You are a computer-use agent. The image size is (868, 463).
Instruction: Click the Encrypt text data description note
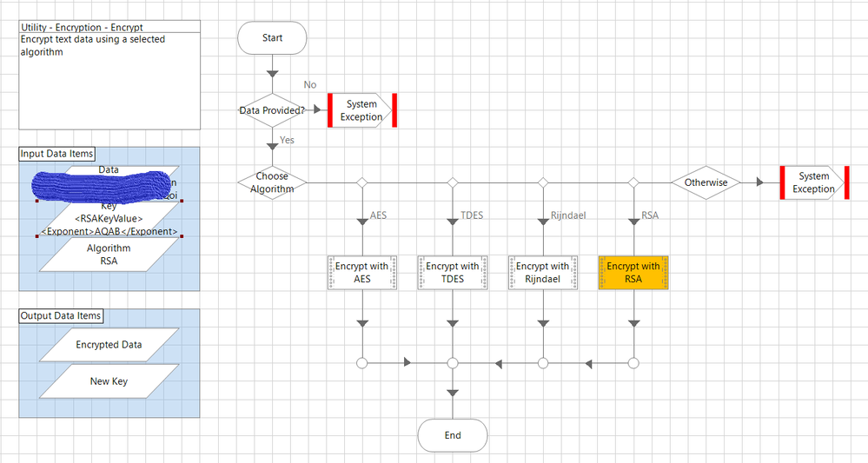coord(109,81)
